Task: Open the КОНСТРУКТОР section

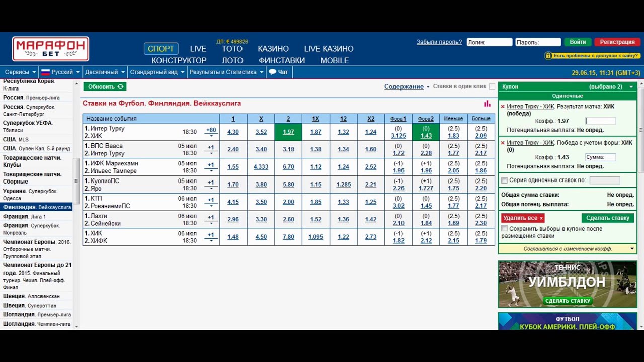Action: tap(179, 60)
